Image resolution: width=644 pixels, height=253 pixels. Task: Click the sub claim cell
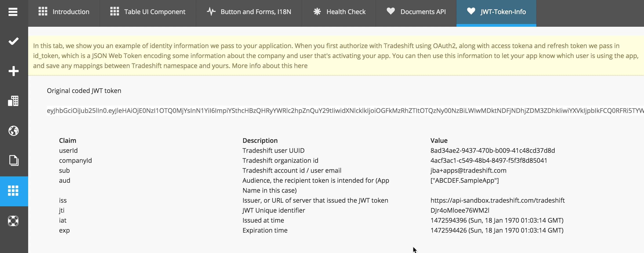[x=64, y=170]
